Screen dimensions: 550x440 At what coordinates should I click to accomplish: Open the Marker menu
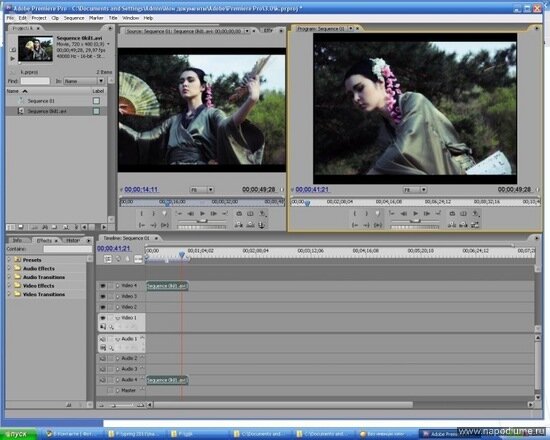96,18
